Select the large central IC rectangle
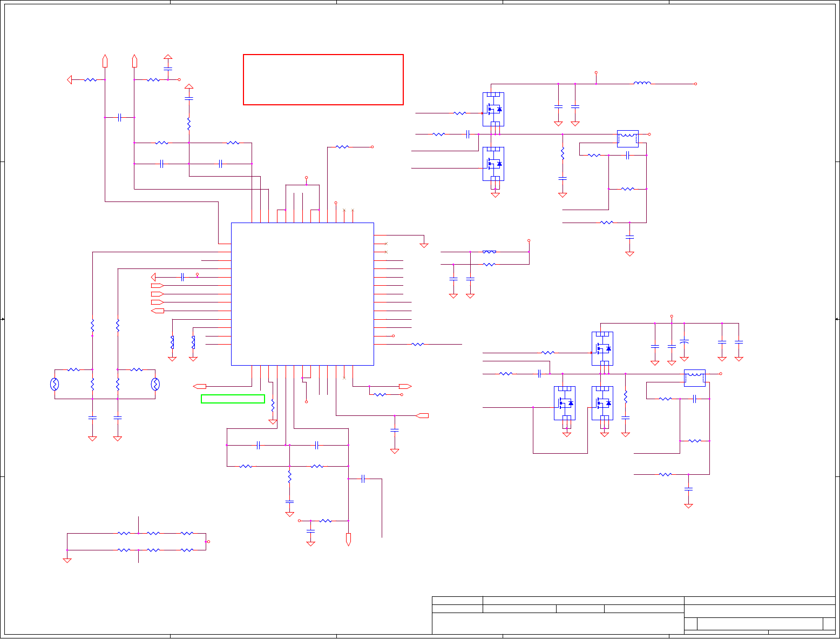840x639 pixels. [302, 294]
